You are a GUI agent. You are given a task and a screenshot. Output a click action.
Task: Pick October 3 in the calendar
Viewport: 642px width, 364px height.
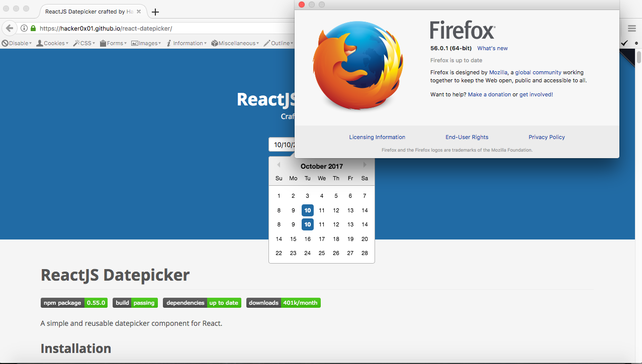click(307, 196)
